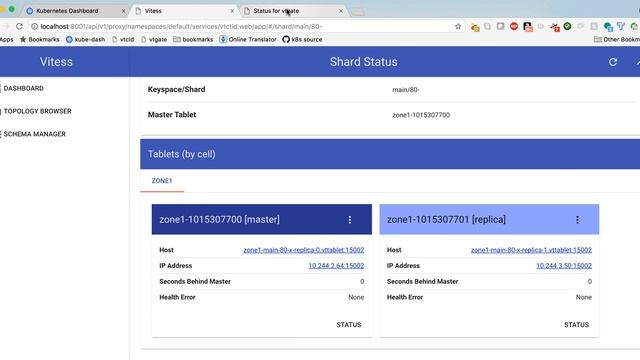Viewport: 640px width, 360px height.
Task: Bookmark this page with star icon
Action: click(x=458, y=27)
